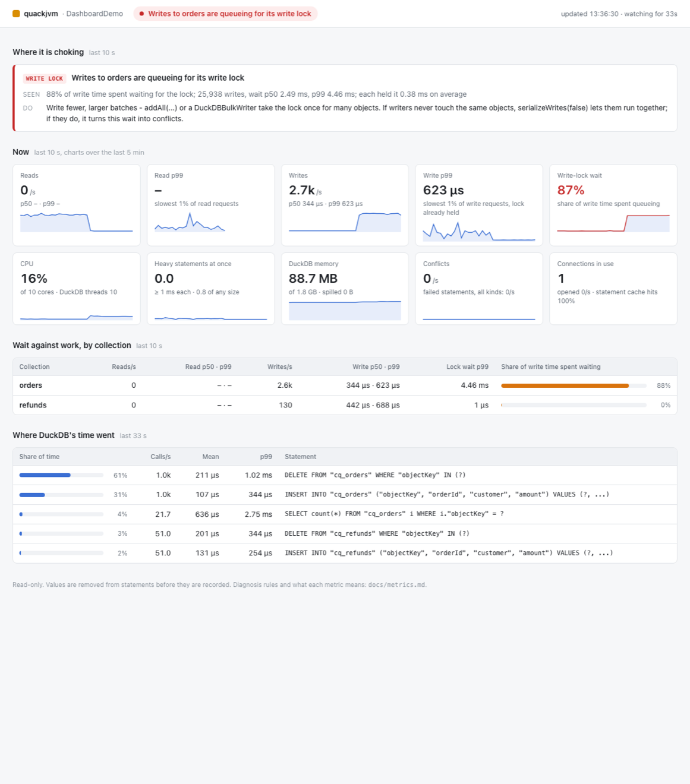Click the Write-lock wait 87% value
This screenshot has width=690, height=784.
(571, 190)
